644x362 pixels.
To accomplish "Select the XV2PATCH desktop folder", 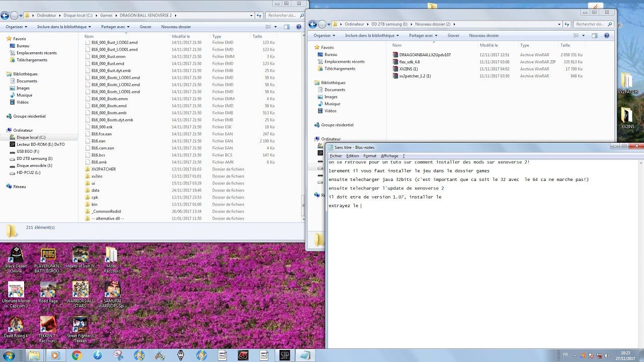I will click(x=627, y=84).
